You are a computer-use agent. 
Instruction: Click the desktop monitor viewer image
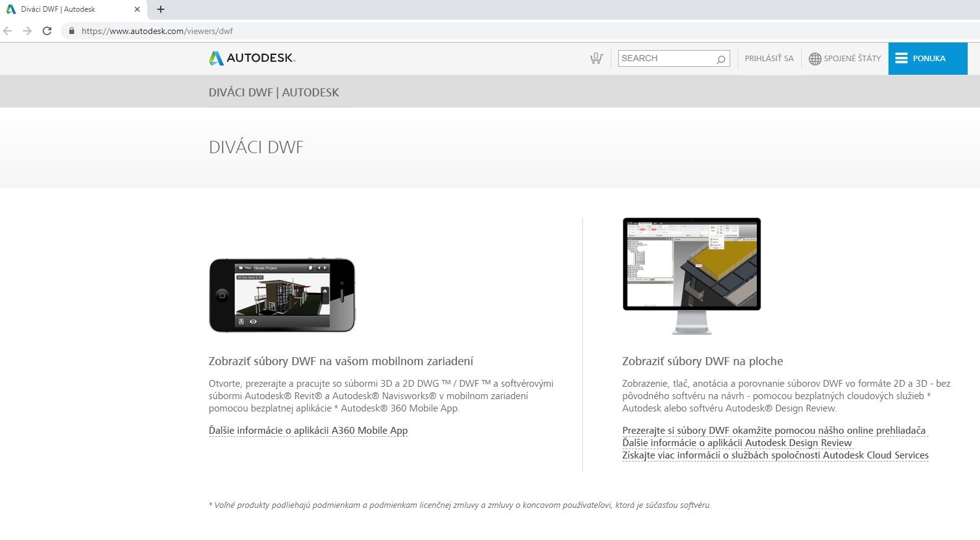pyautogui.click(x=692, y=276)
